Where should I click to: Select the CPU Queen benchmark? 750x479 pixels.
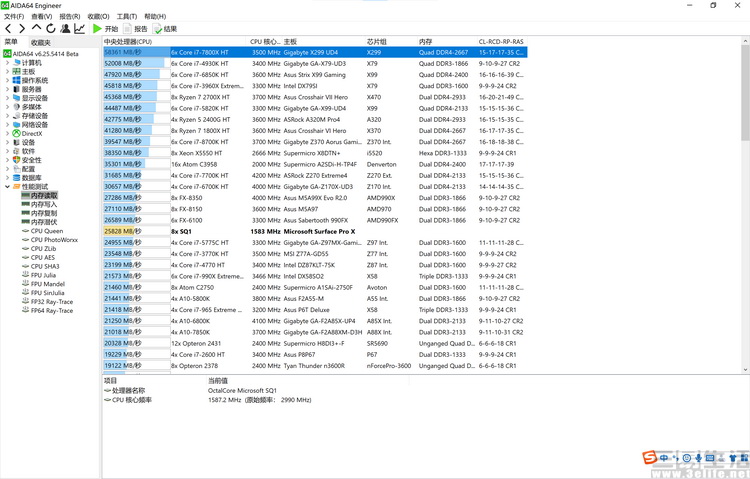[x=47, y=231]
